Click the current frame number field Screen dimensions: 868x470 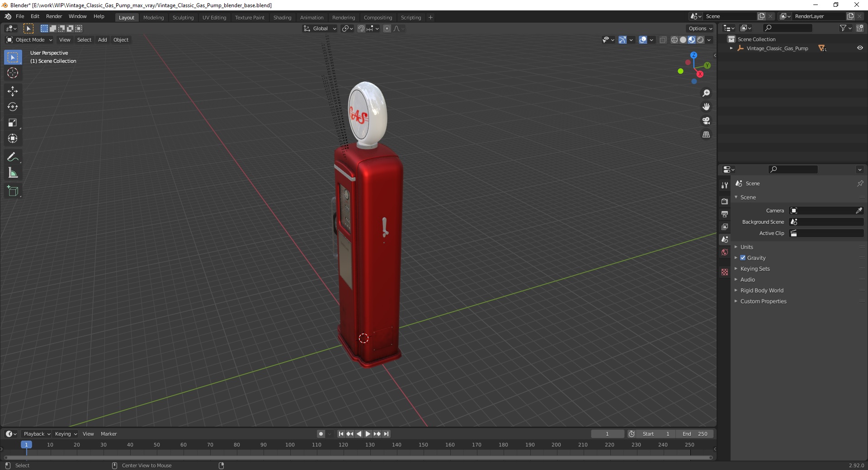607,434
